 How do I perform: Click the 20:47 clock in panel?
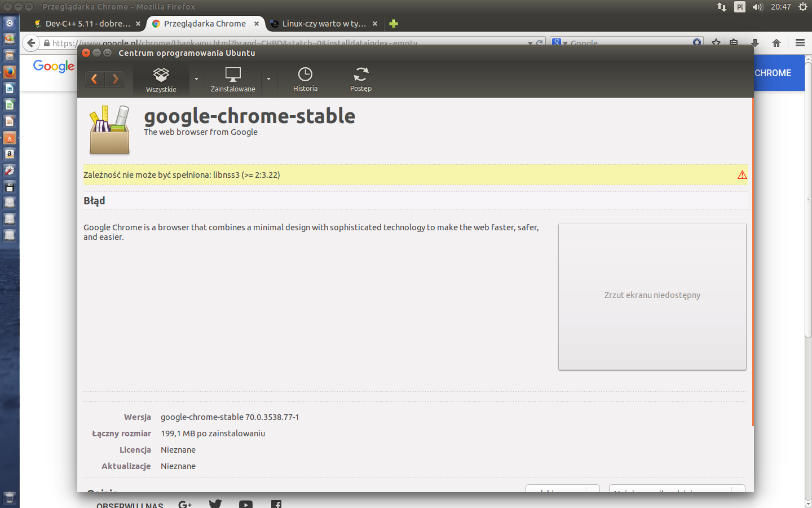coord(781,7)
